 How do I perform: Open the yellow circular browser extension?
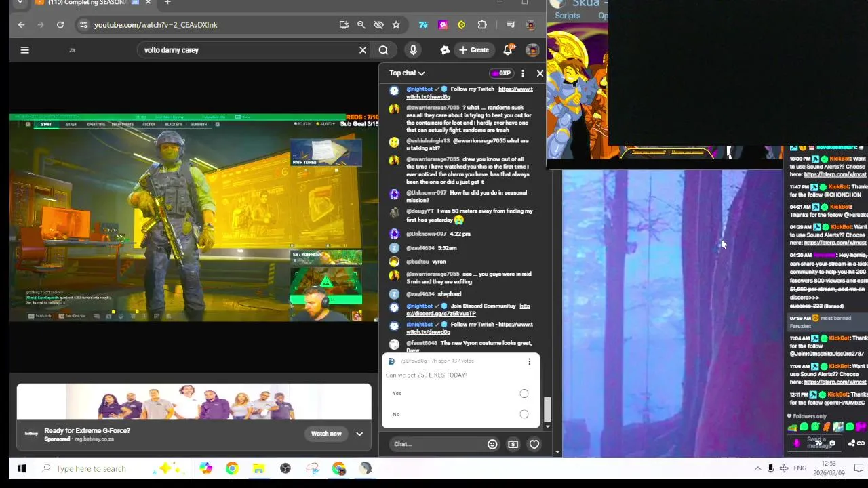[462, 25]
